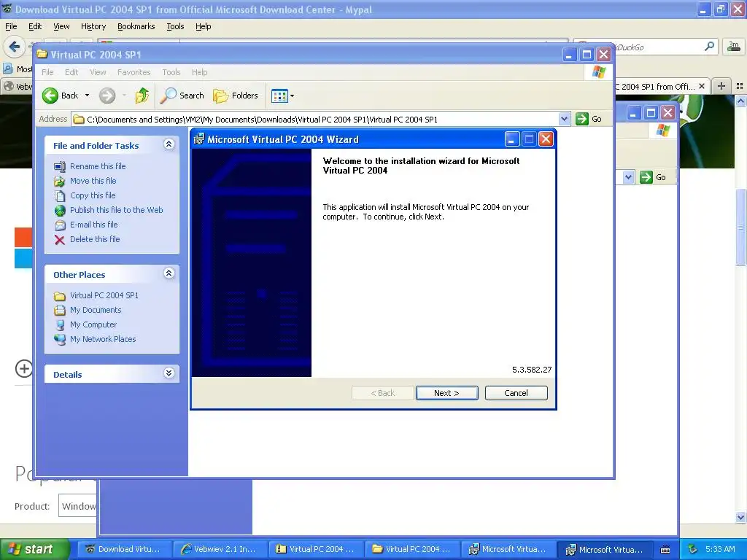Open Mypal History menu

click(93, 26)
